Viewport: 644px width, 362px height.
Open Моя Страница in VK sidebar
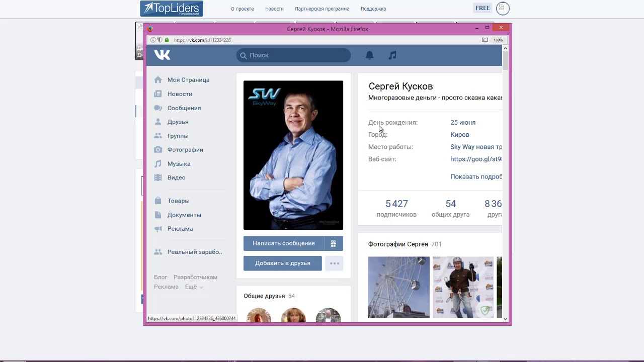click(x=188, y=79)
